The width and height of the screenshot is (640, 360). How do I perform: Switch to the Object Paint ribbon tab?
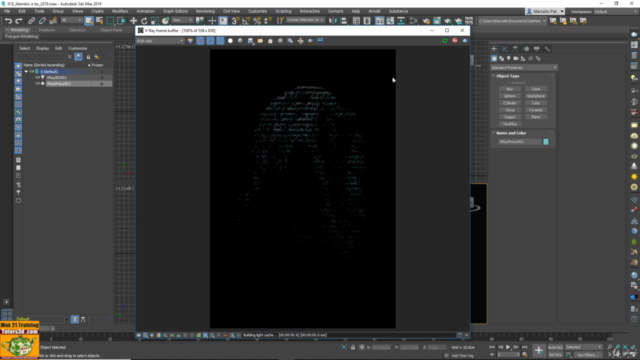[x=111, y=30]
